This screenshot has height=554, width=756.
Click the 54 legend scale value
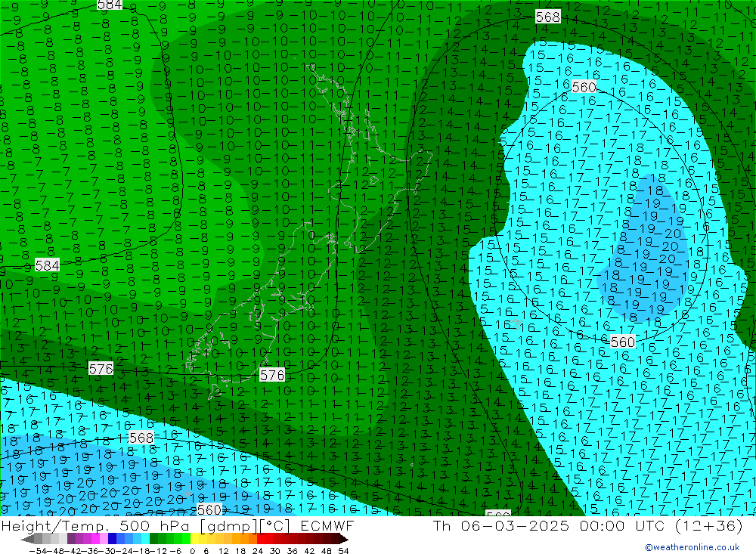pyautogui.click(x=343, y=551)
